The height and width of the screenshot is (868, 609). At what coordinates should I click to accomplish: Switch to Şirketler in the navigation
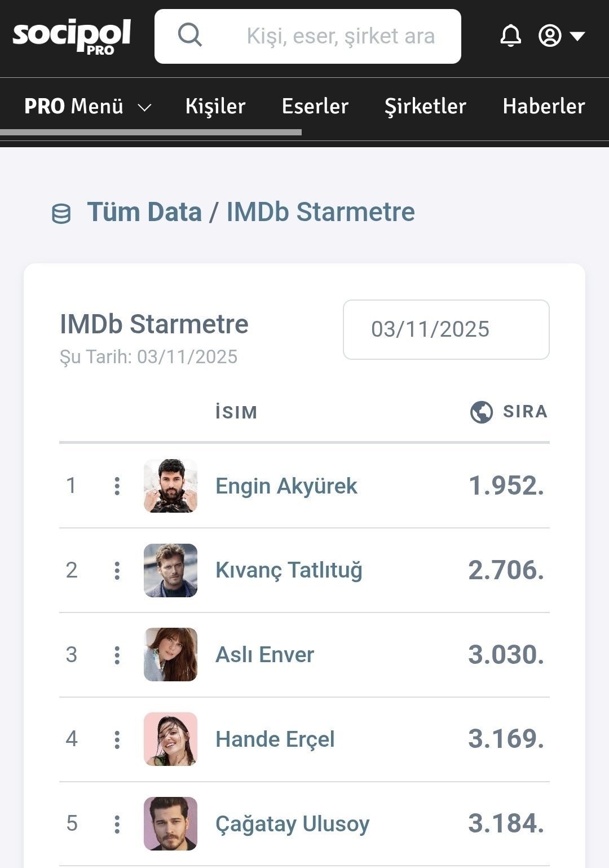[425, 106]
